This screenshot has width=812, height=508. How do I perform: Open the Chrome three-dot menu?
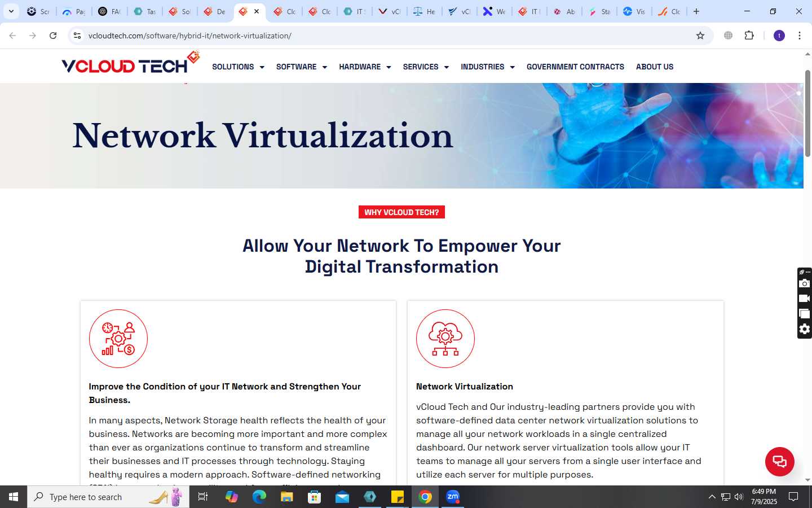tap(800, 36)
